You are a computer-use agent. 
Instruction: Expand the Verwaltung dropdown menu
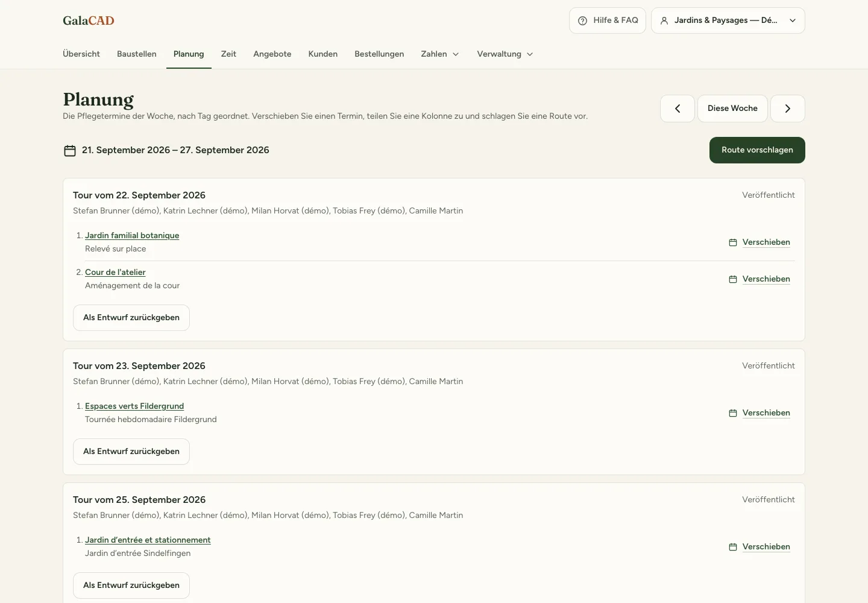click(x=505, y=54)
